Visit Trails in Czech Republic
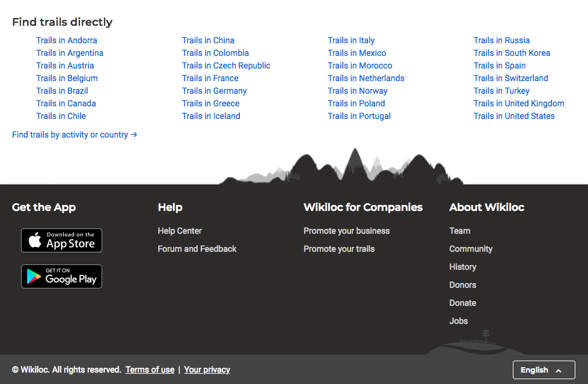Screen dimensions: 588x384 [226, 66]
